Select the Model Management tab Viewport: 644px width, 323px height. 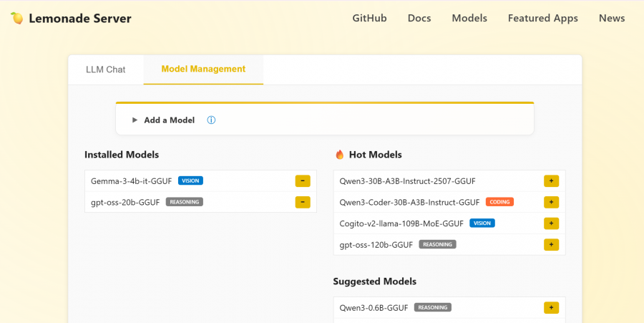(203, 69)
